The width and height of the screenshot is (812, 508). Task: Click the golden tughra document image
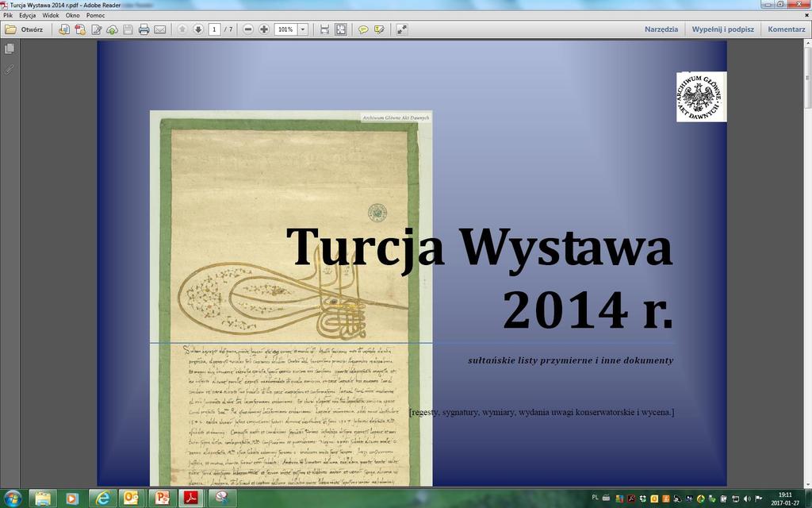click(291, 298)
